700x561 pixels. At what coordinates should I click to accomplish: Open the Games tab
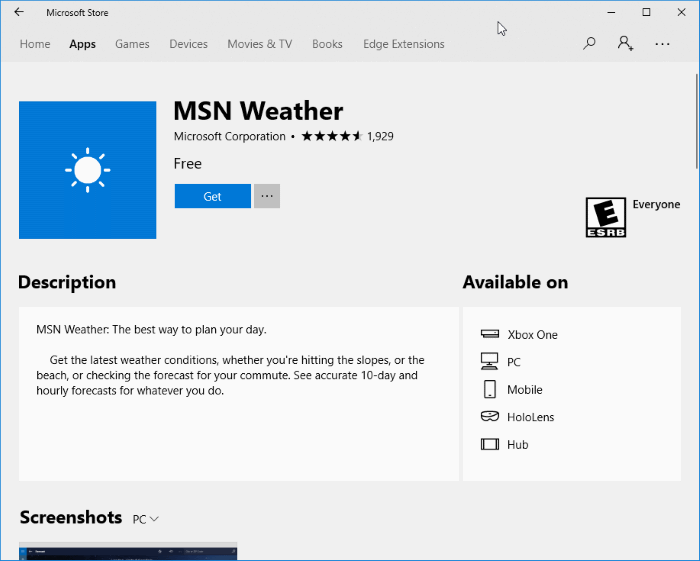click(x=132, y=44)
